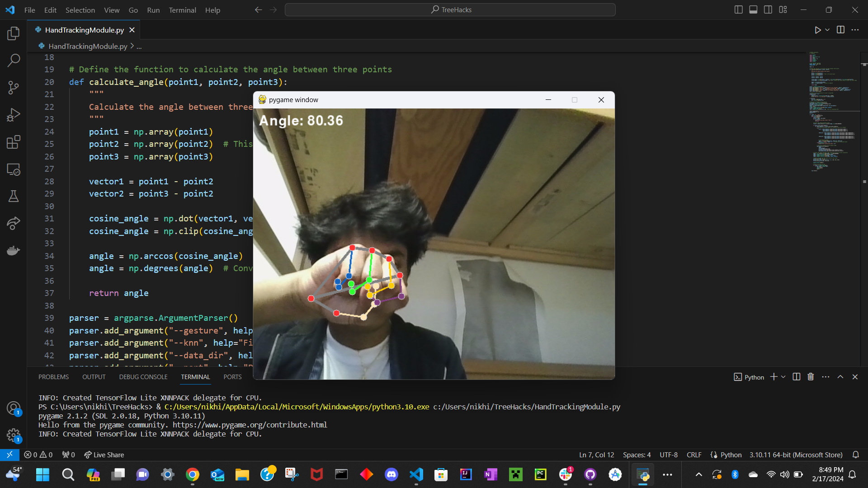Image resolution: width=868 pixels, height=488 pixels.
Task: Click the pygame contribute URL link
Action: [250, 425]
